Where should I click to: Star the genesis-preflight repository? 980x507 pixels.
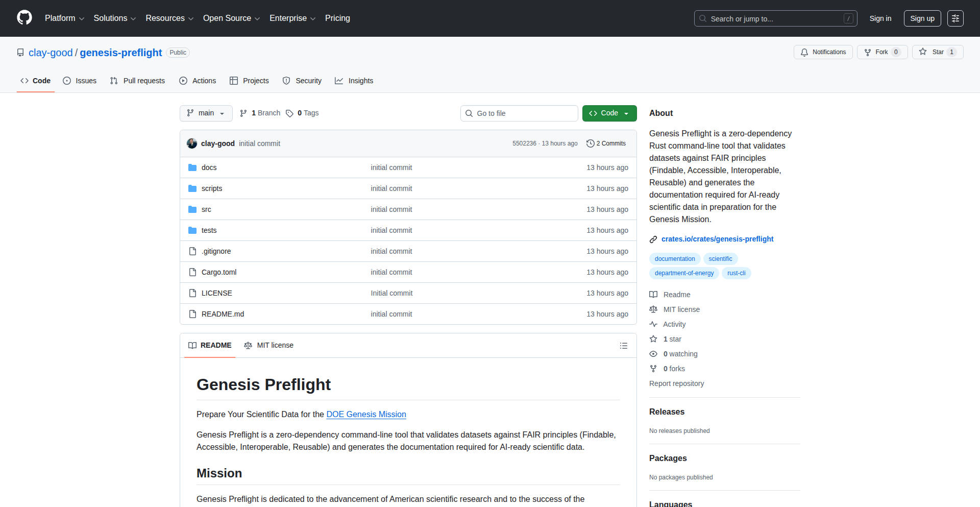(x=938, y=52)
